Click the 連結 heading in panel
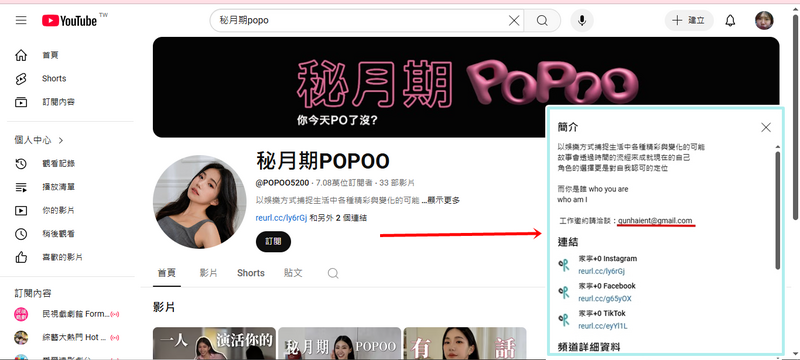Image resolution: width=800 pixels, height=360 pixels. click(568, 242)
